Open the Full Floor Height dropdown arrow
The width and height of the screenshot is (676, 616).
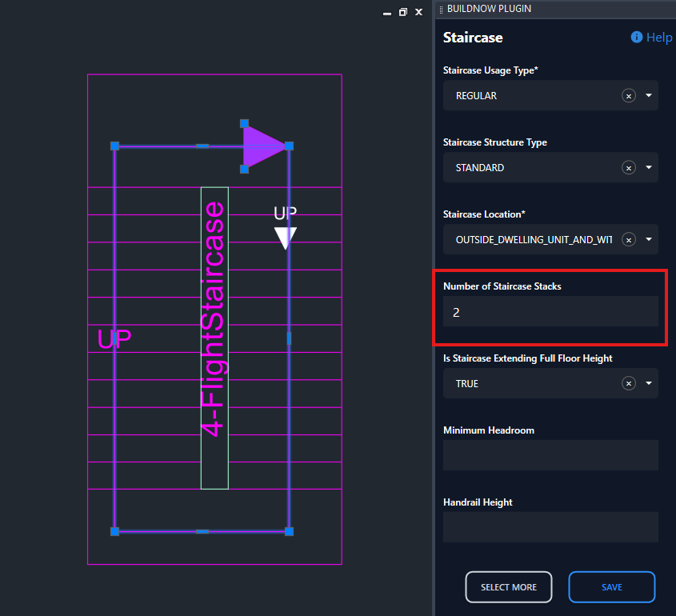pyautogui.click(x=648, y=384)
